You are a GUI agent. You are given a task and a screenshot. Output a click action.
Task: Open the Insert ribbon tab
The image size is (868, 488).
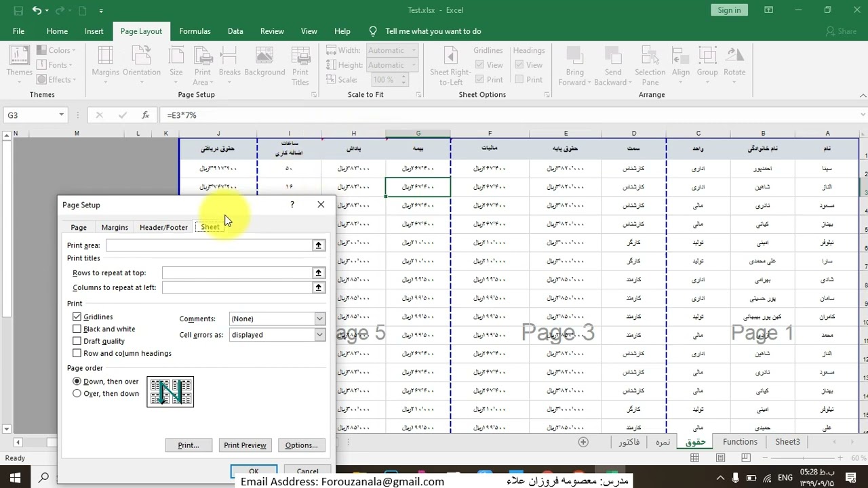pyautogui.click(x=94, y=31)
